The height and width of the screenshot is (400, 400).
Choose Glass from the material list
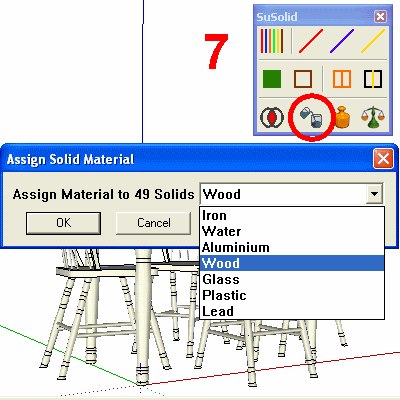pos(292,279)
